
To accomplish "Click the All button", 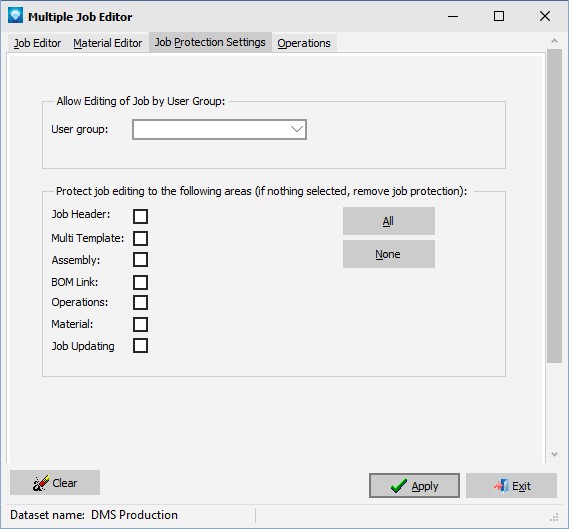I will point(389,221).
